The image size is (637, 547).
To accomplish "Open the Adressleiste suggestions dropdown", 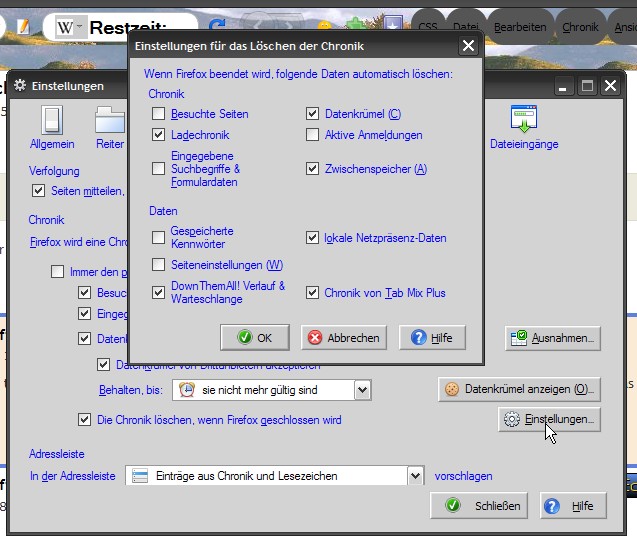I will (415, 477).
